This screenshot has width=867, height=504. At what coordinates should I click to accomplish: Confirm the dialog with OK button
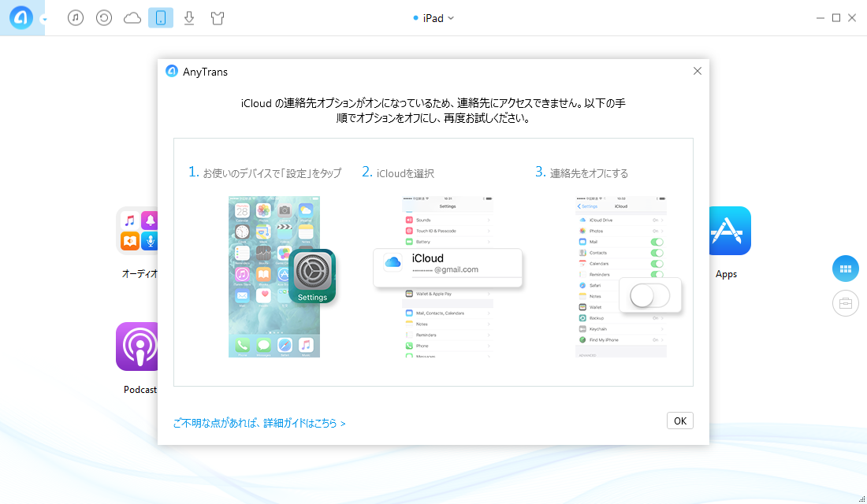(x=679, y=421)
